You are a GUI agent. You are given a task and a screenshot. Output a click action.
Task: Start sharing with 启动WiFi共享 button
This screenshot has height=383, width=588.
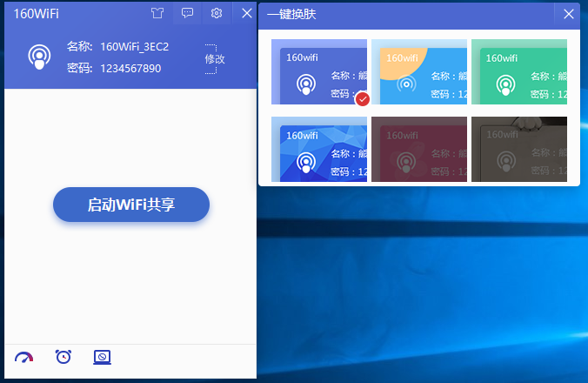tap(131, 205)
